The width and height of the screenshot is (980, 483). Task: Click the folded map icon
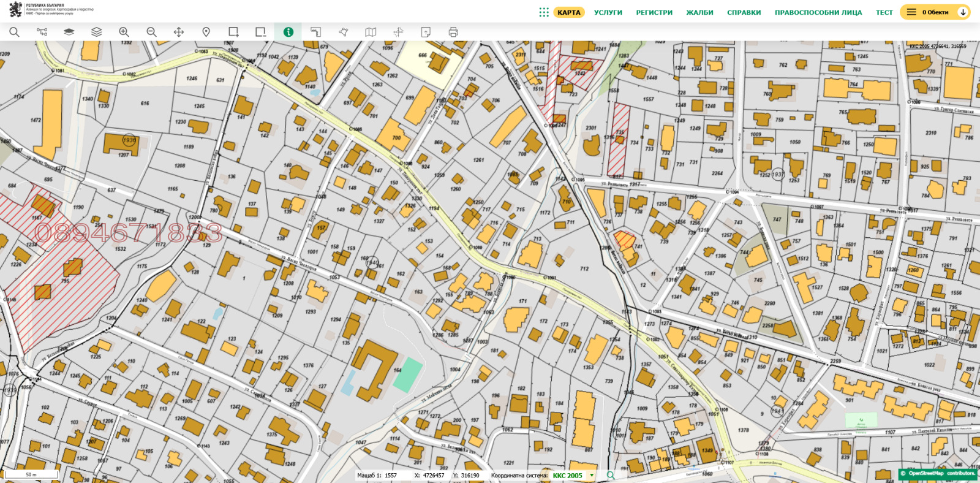coord(371,32)
